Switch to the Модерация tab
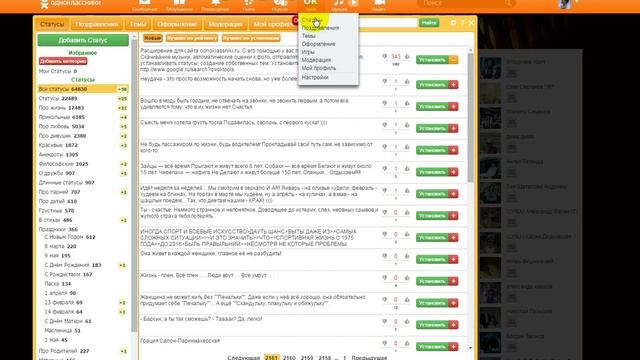This screenshot has width=640, height=360. [225, 24]
